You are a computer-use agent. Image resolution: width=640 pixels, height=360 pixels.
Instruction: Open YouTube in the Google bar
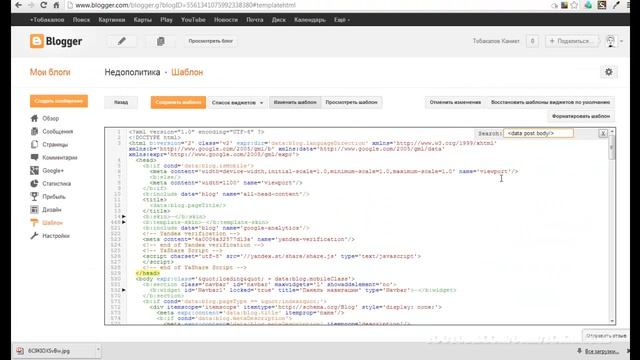click(x=193, y=20)
